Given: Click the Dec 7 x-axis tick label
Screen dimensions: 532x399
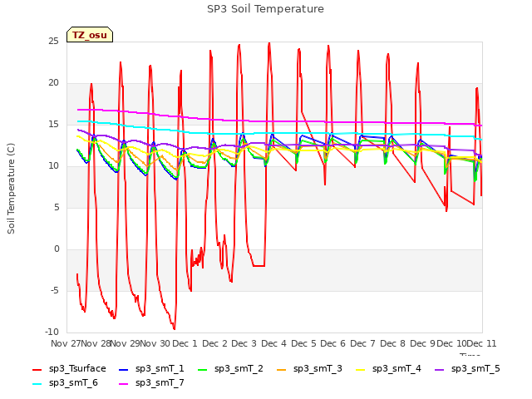Looking at the screenshot, I should [x=363, y=343].
